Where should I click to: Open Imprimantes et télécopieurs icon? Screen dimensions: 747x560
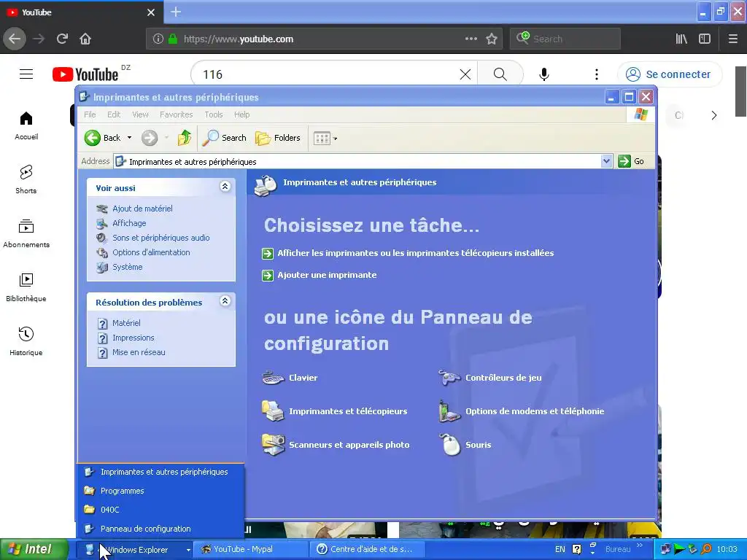334,411
